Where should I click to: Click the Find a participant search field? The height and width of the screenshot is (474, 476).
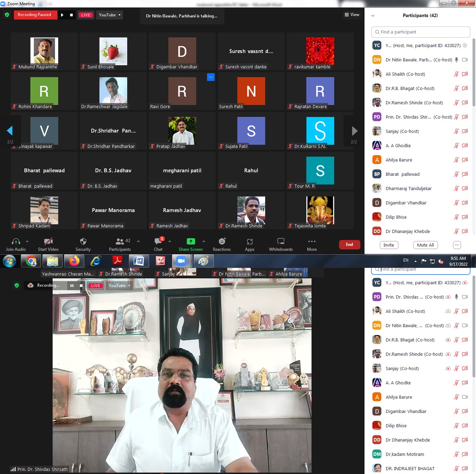(x=421, y=32)
